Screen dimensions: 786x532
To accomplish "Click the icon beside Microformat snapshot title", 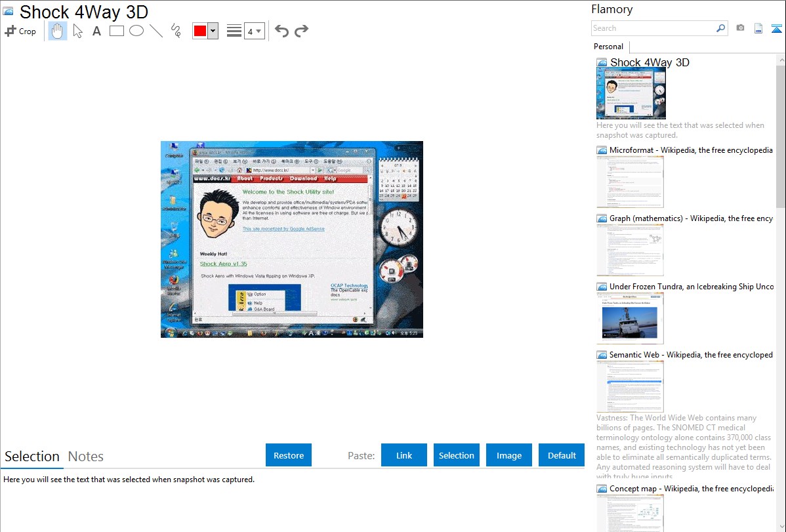I will (602, 150).
